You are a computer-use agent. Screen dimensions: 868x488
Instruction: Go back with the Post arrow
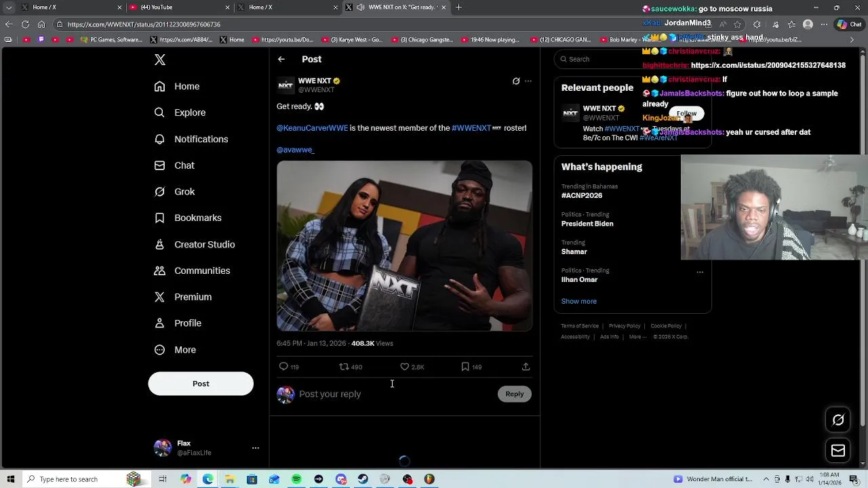[281, 59]
